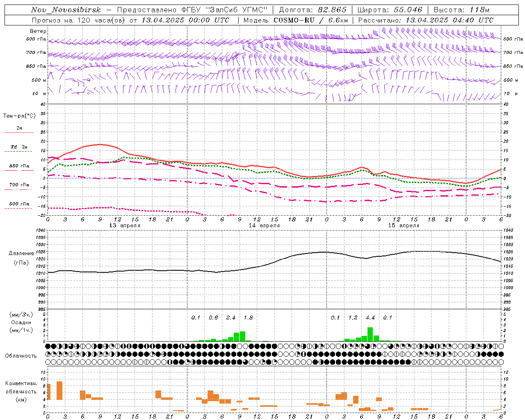
Task: Click the precipitation value "1.8"
Action: pos(248,318)
